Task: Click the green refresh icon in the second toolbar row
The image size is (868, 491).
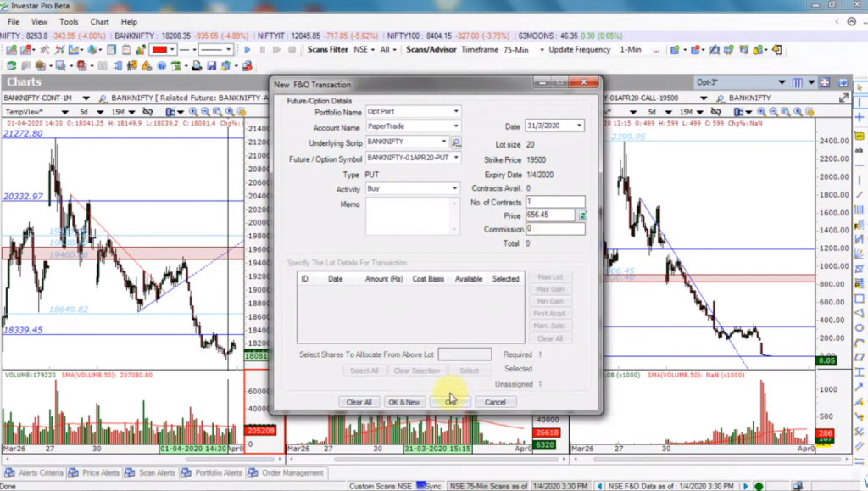Action: point(11,66)
